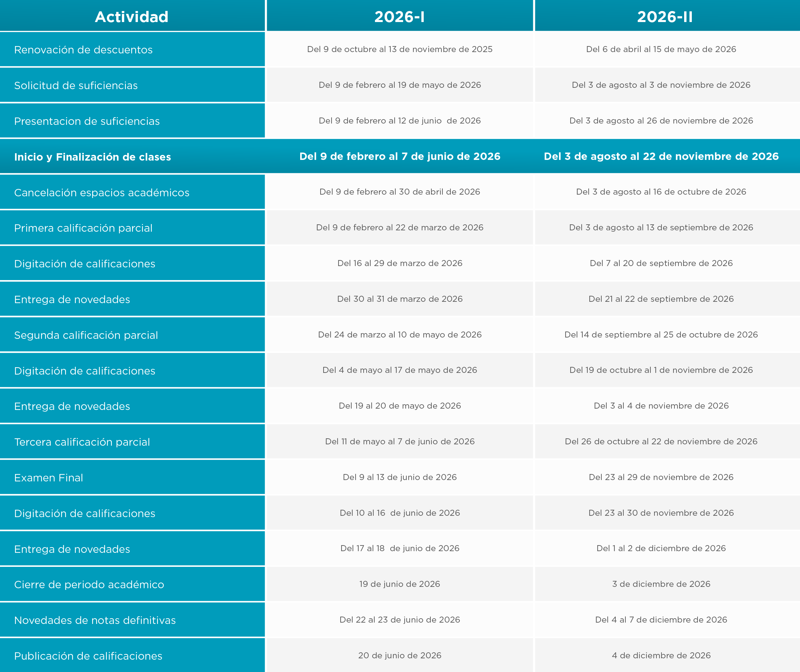800x672 pixels.
Task: Click Tercera calificación parcial row label
Action: pyautogui.click(x=82, y=442)
